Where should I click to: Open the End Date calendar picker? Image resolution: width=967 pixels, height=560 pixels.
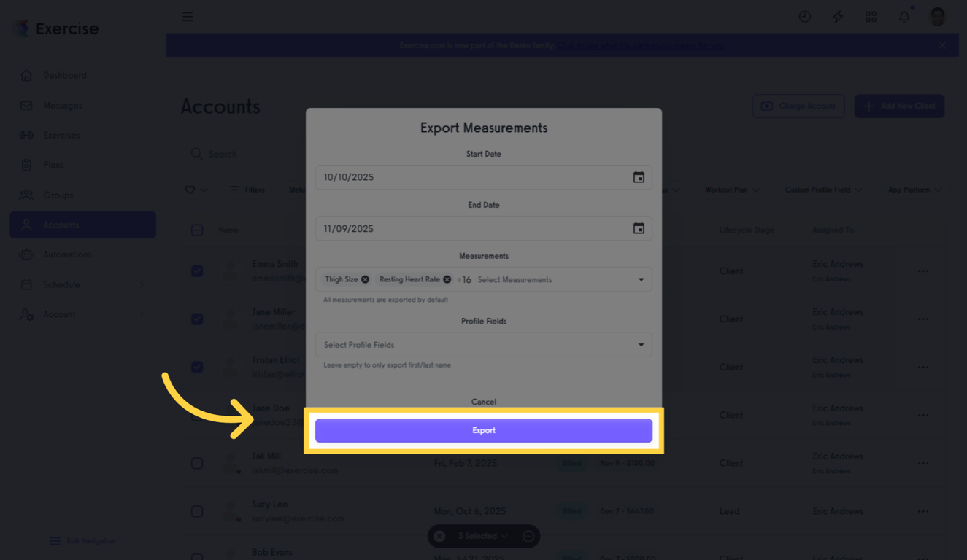tap(639, 227)
